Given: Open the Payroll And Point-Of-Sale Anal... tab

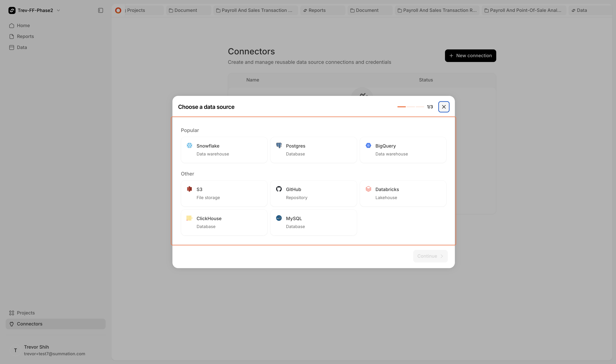Looking at the screenshot, I should click(x=524, y=10).
